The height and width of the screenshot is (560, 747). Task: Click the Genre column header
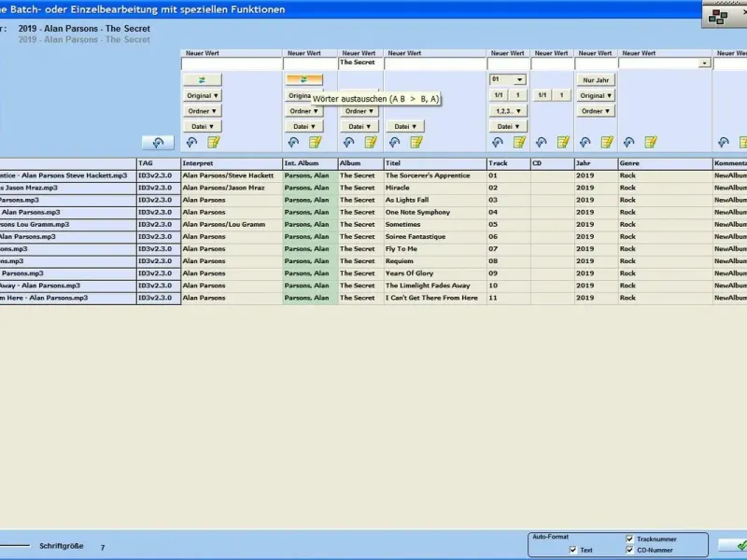(665, 163)
